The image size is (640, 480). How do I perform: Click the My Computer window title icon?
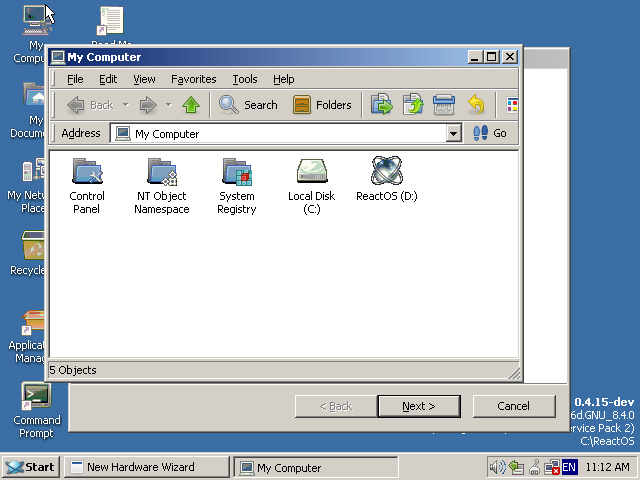click(x=58, y=57)
